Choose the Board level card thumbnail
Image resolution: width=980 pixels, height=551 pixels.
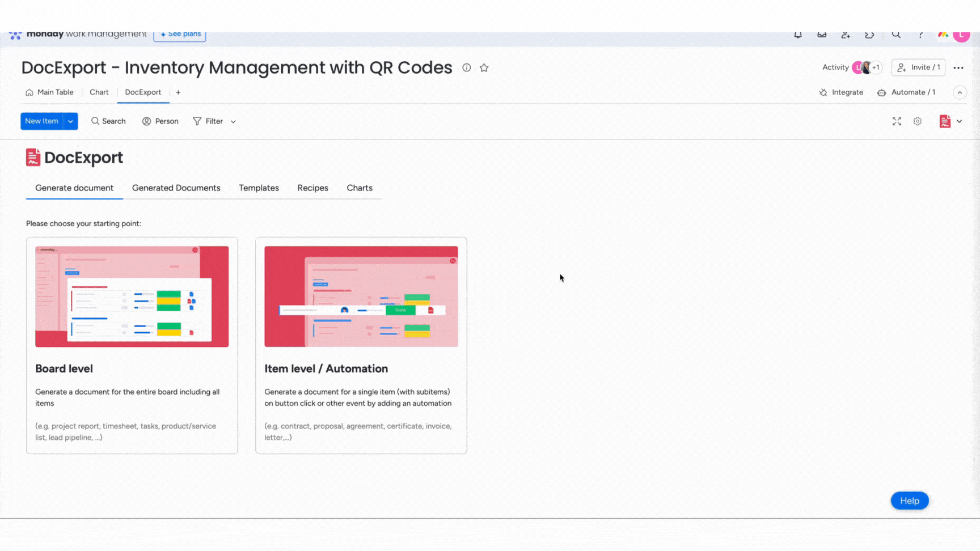point(132,296)
